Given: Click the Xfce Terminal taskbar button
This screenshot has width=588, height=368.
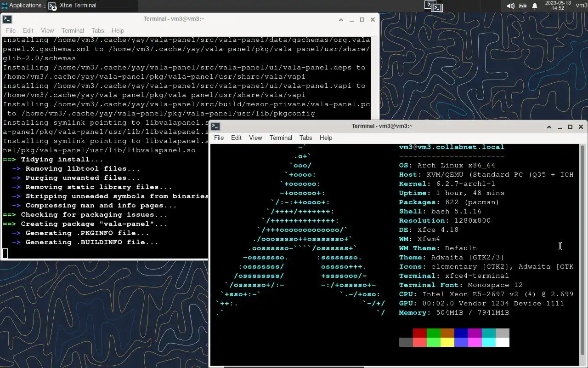Looking at the screenshot, I should 92,6.
